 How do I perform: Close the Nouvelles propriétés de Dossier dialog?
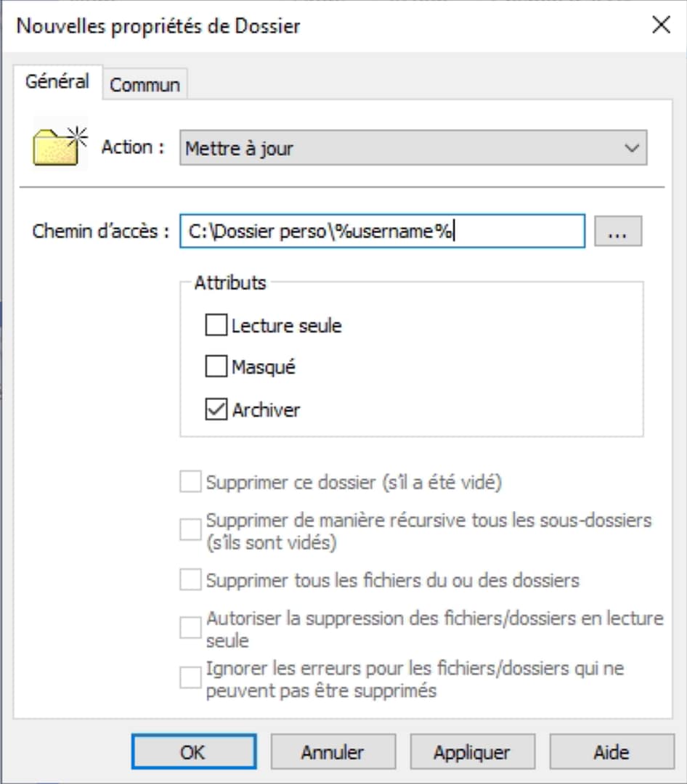(x=661, y=26)
